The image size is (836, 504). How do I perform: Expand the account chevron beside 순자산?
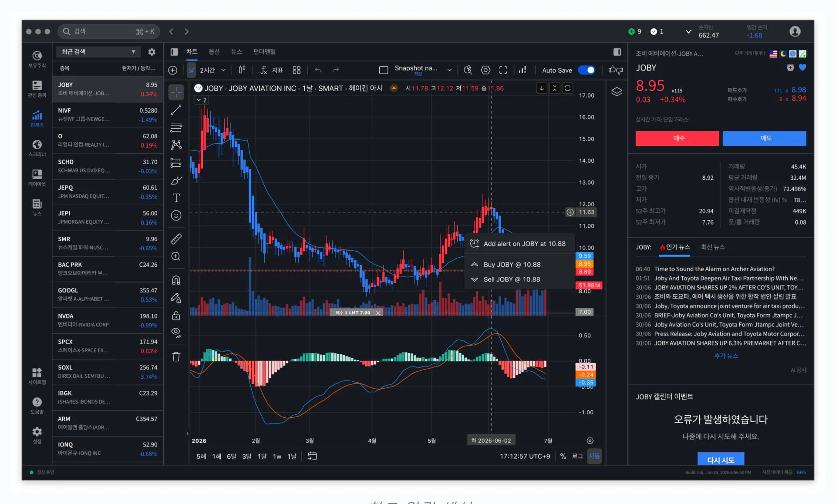coord(688,31)
